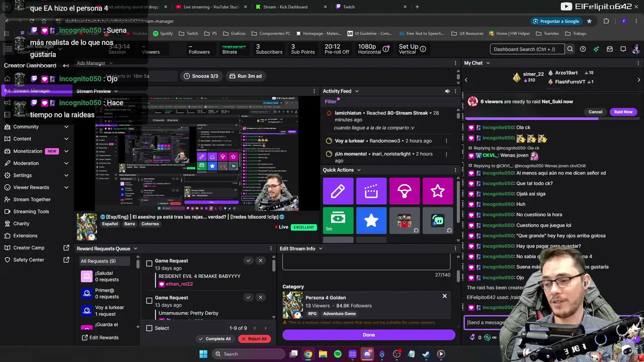Mute Activity Feed alert sounds

click(447, 92)
